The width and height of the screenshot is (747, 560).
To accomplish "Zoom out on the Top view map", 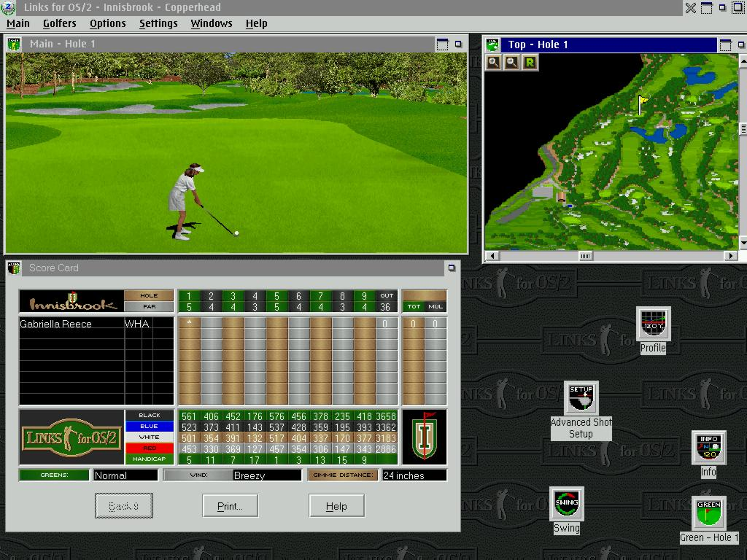I will tap(511, 63).
